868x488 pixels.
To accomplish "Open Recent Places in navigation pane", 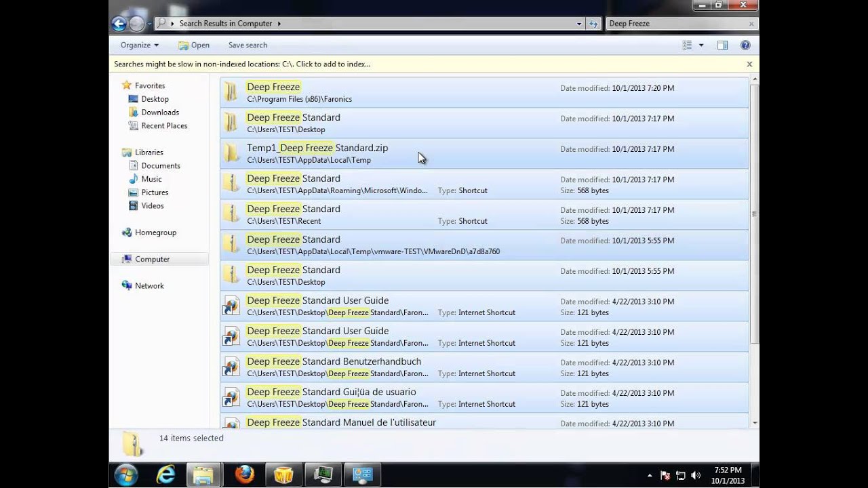I will (164, 126).
